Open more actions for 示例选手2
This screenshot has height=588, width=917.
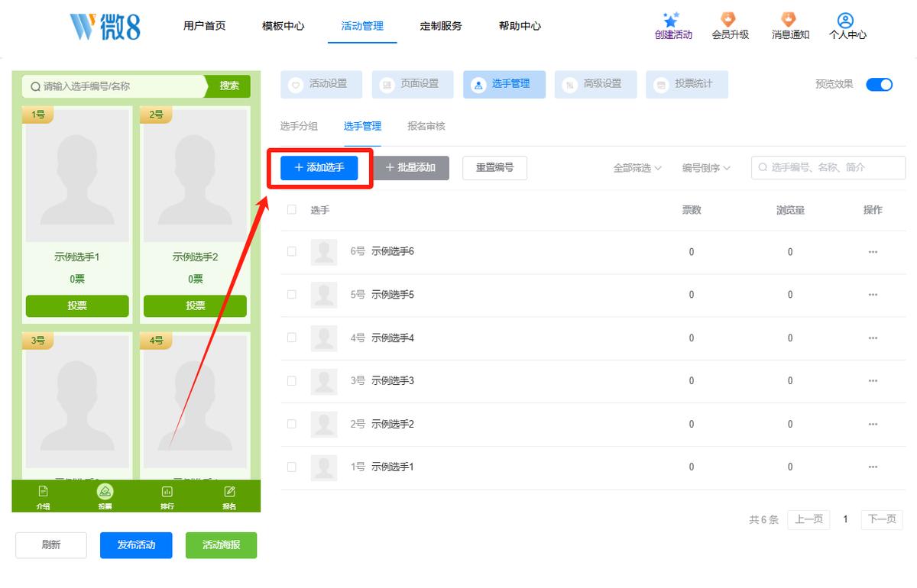tap(873, 424)
